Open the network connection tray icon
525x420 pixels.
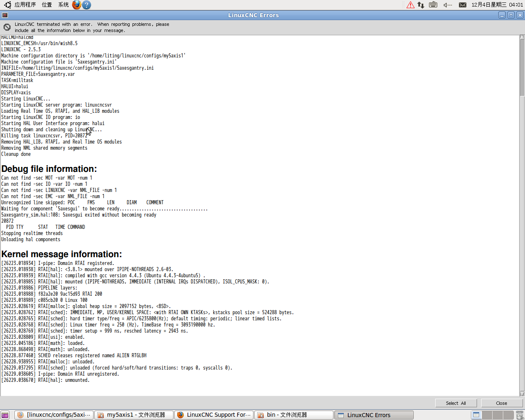[421, 5]
